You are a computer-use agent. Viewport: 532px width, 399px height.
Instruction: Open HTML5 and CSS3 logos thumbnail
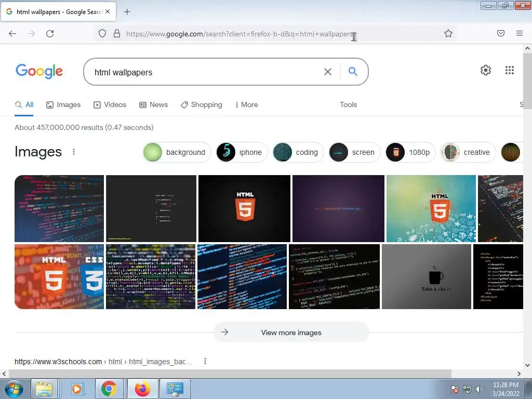click(x=59, y=276)
